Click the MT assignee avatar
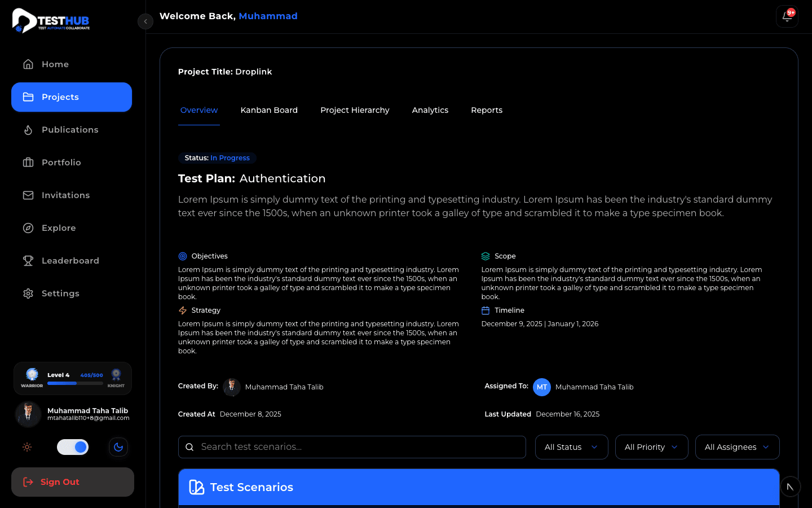 coord(542,387)
